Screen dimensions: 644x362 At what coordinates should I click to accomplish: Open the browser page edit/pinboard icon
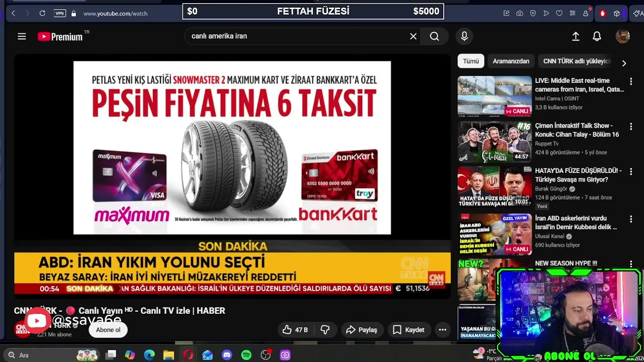pos(507,14)
